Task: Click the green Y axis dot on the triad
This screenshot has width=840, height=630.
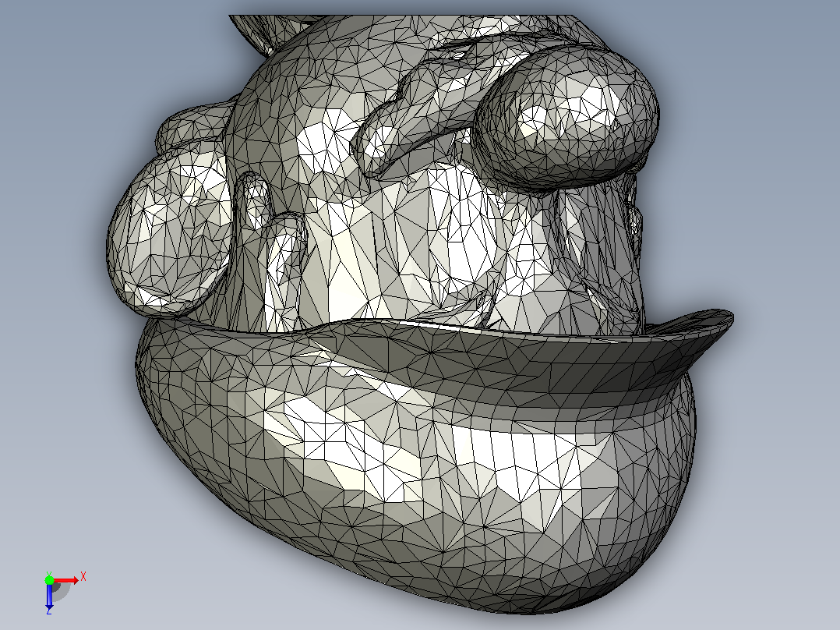Action: [x=49, y=580]
